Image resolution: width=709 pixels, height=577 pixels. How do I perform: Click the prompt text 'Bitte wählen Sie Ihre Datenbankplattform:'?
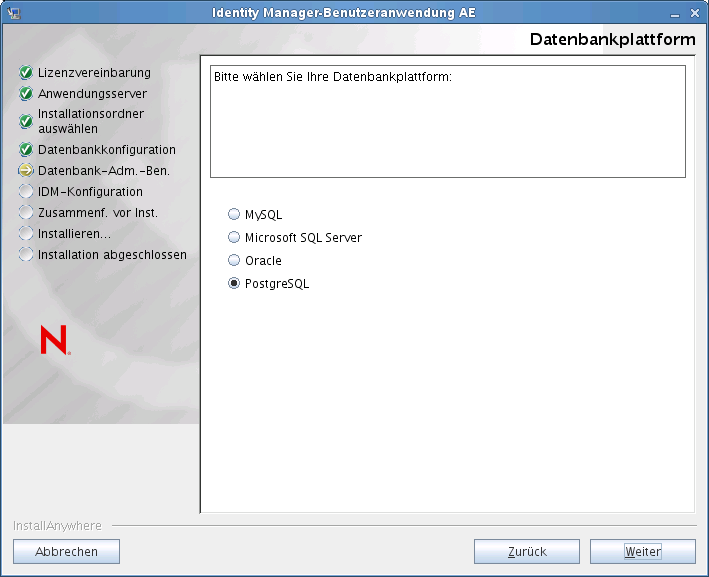(333, 77)
